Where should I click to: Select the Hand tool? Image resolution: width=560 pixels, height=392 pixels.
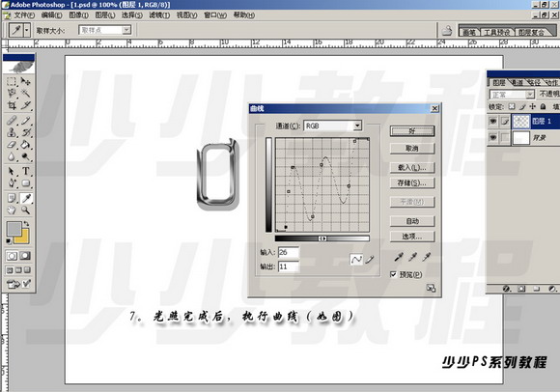tap(12, 210)
